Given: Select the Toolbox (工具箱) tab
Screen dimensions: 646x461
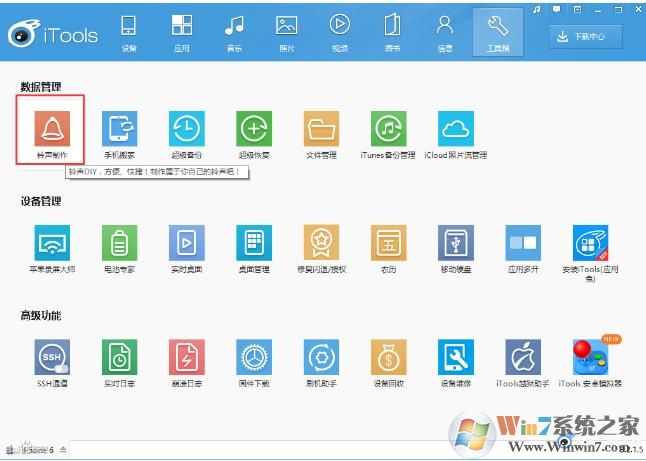Looking at the screenshot, I should [498, 32].
